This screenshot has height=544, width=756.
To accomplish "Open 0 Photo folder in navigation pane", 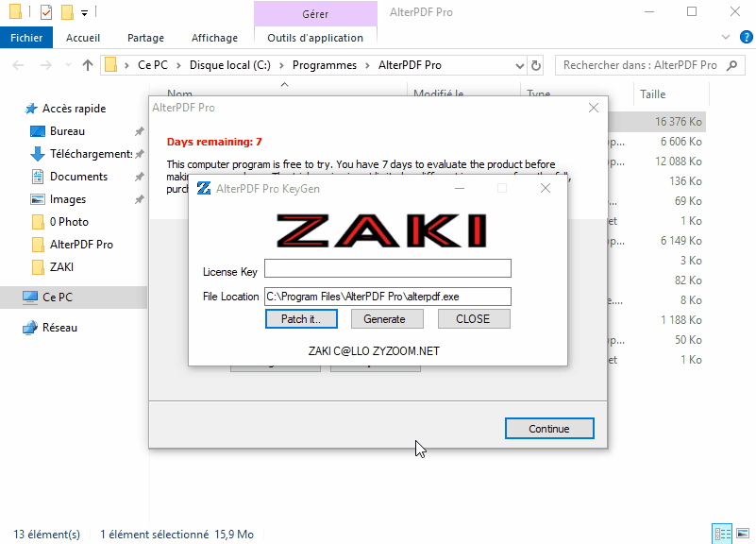I will [69, 222].
